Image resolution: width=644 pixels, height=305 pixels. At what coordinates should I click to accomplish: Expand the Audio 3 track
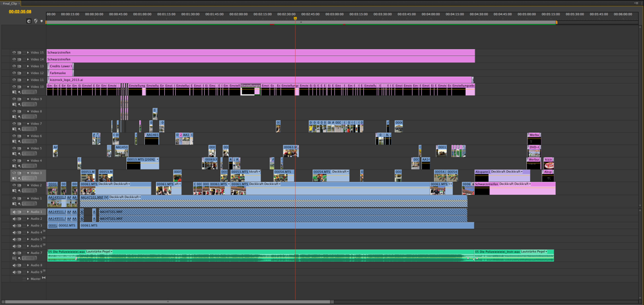pyautogui.click(x=28, y=226)
